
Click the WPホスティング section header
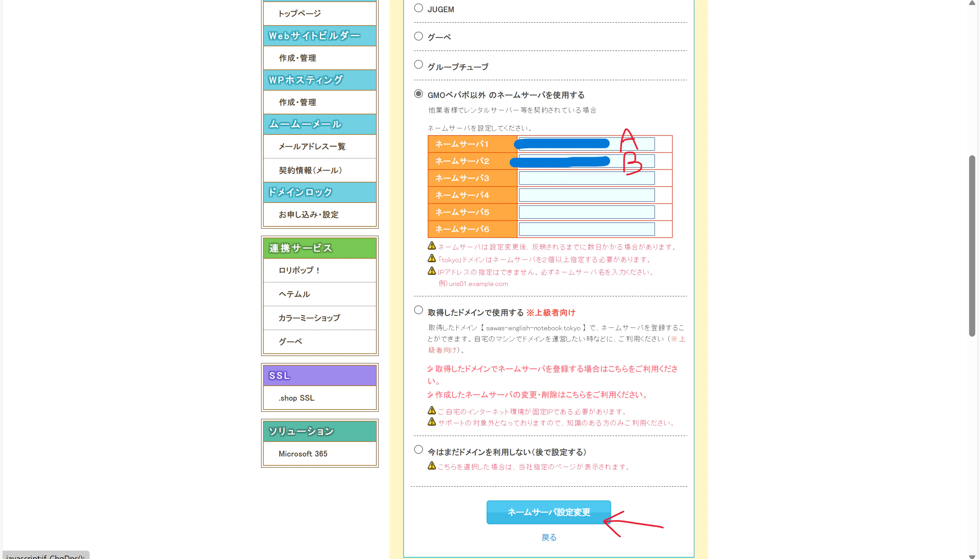coord(320,80)
